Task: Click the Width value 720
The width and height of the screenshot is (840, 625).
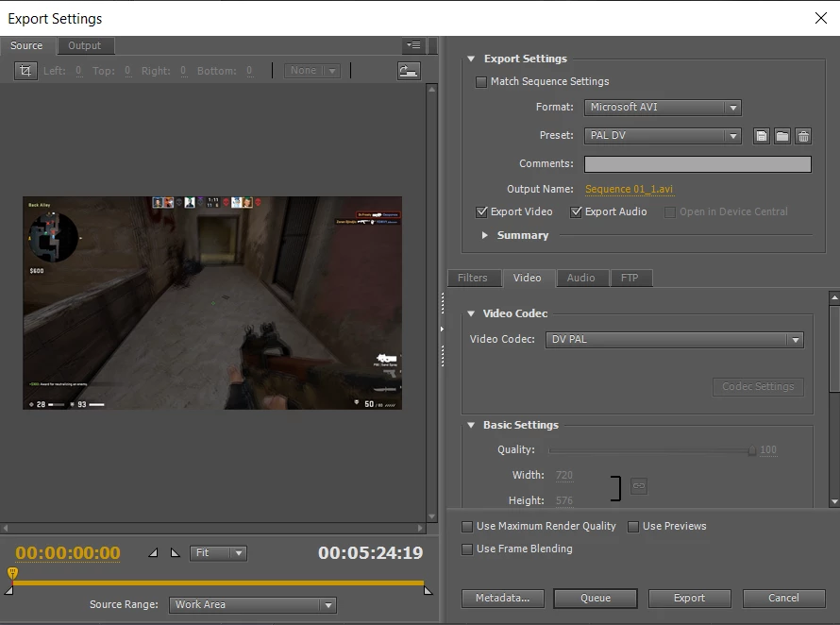Action: 564,475
